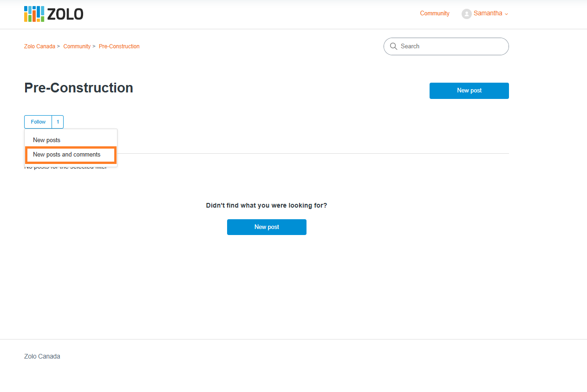Click the Pre-Construction page heading
This screenshot has height=392, width=587.
click(79, 88)
